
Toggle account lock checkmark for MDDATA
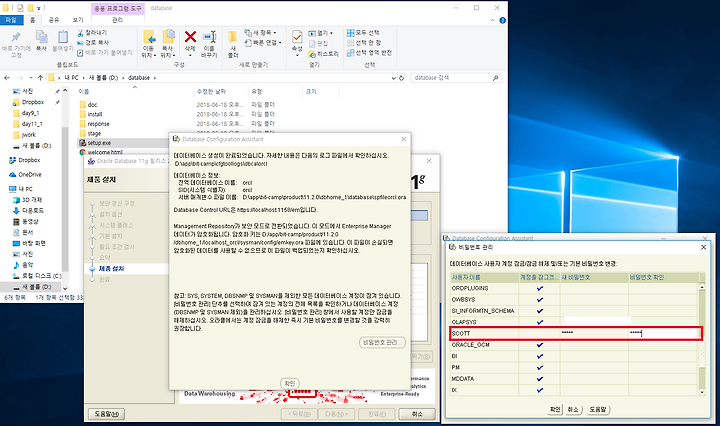tap(540, 379)
